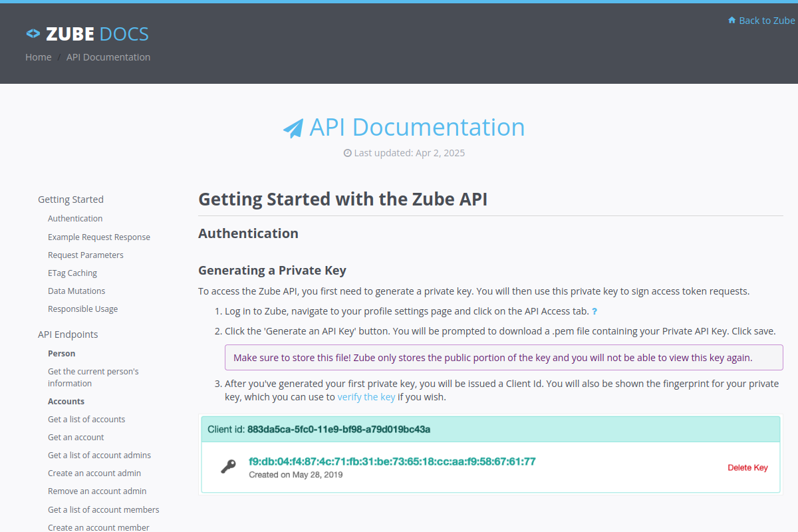The width and height of the screenshot is (798, 532).
Task: Select the client id value text
Action: [338, 430]
